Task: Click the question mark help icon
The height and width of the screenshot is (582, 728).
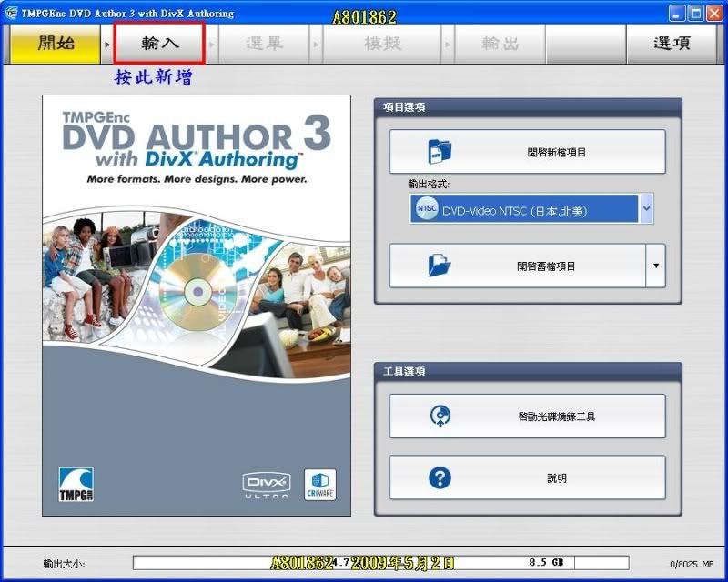Action: click(x=440, y=477)
